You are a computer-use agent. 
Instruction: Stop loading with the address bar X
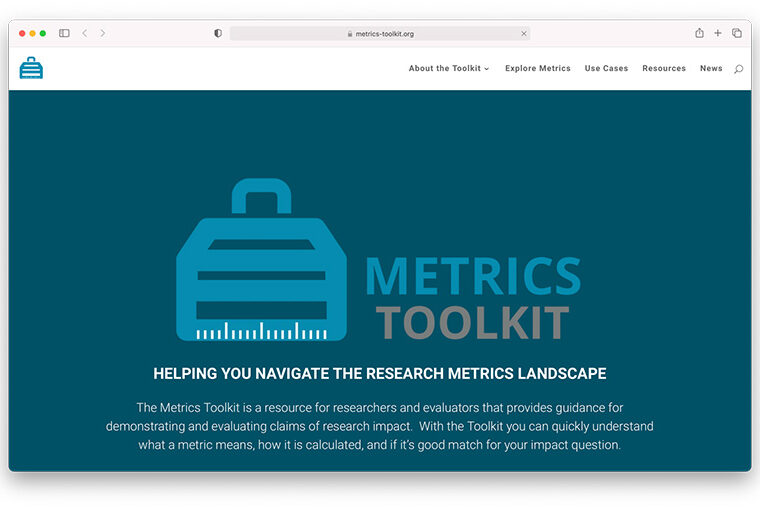[523, 33]
